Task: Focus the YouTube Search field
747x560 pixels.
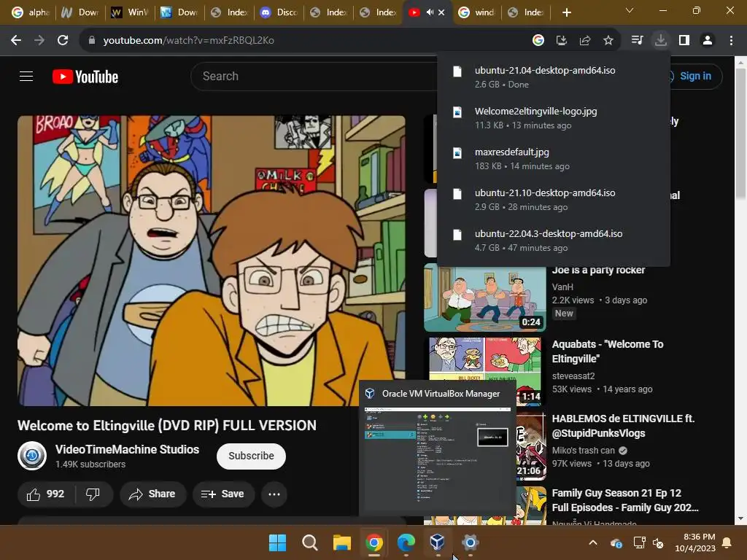Action: point(314,76)
